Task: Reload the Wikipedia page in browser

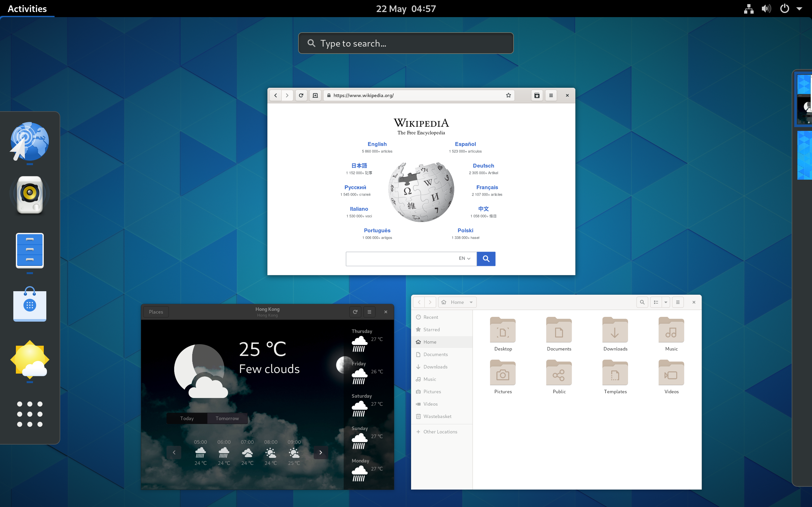Action: tap(301, 96)
